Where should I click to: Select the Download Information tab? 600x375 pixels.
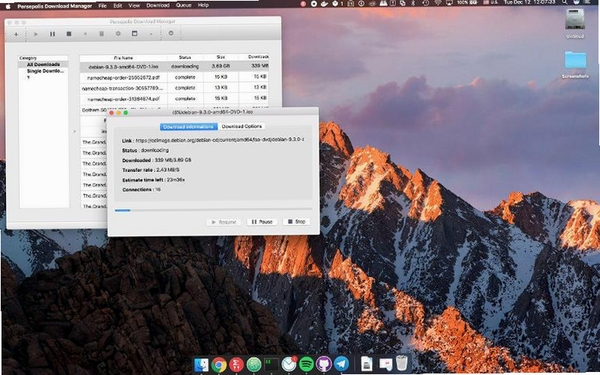point(188,127)
